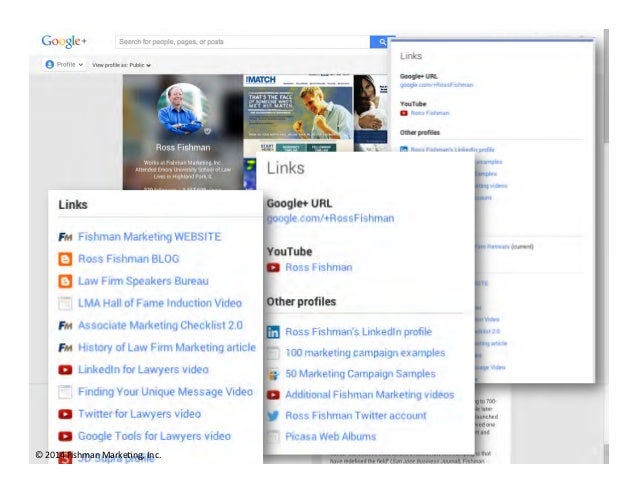Open Twitter for Lawyers video link
This screenshot has height=493, width=638.
click(x=140, y=414)
